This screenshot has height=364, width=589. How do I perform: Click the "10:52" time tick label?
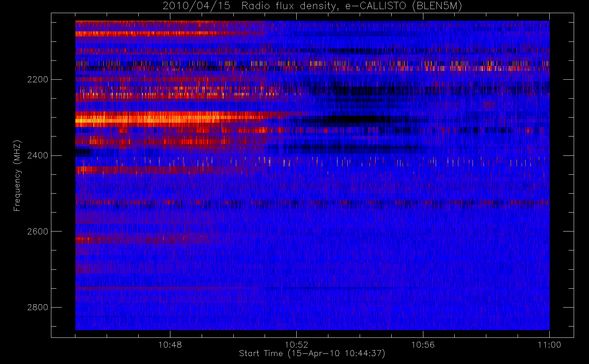296,344
